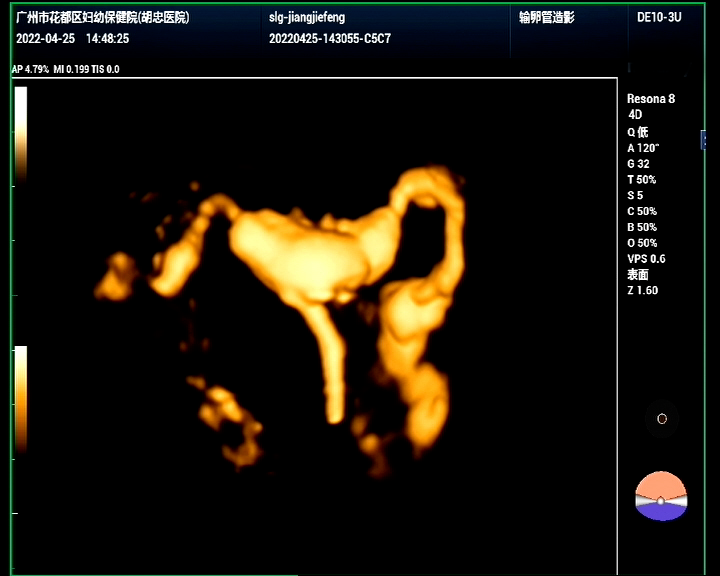720x576 pixels.
Task: Click the A 120° angle parameter
Action: coord(643,148)
